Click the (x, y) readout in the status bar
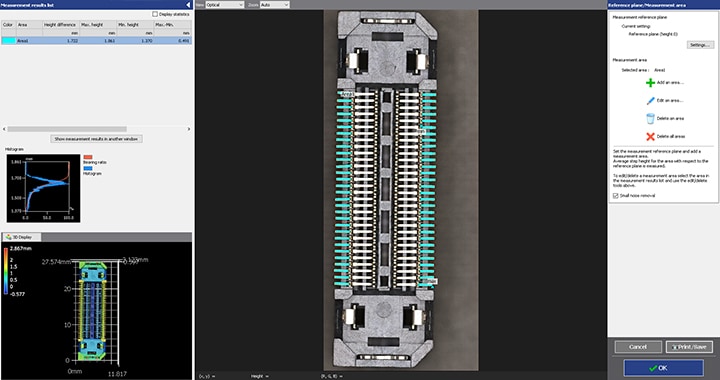The image size is (720, 380). [207, 376]
